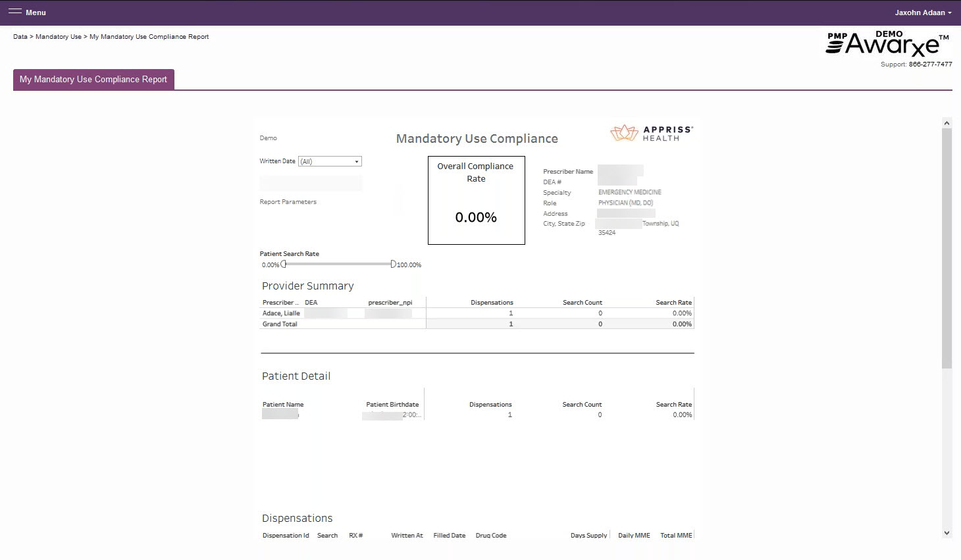Click Provider Summary Search Count column header
The width and height of the screenshot is (961, 560).
click(583, 303)
